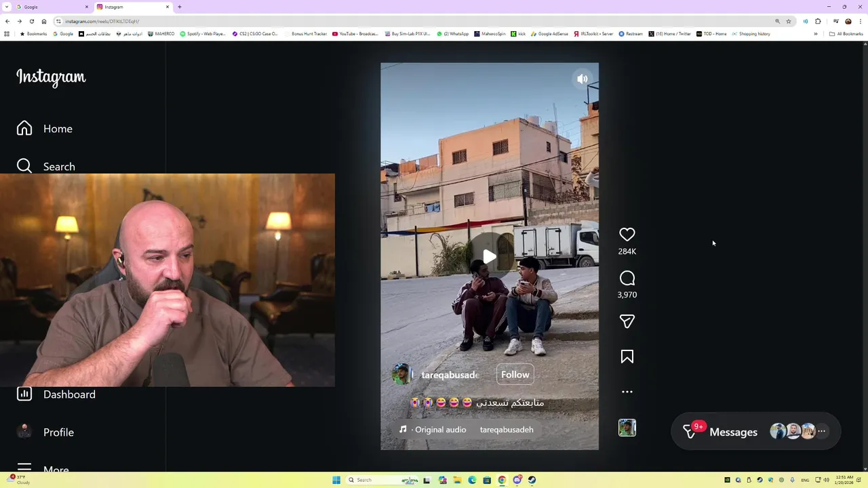
Task: Bookmark this page with the star icon
Action: (x=789, y=21)
